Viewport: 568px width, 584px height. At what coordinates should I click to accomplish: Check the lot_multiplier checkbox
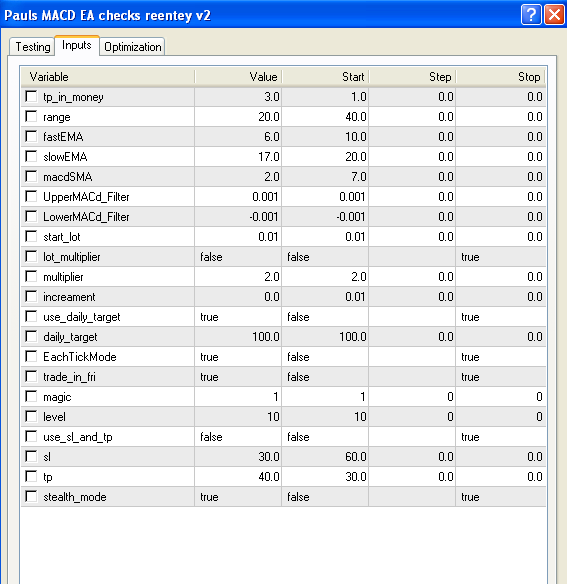coord(31,257)
